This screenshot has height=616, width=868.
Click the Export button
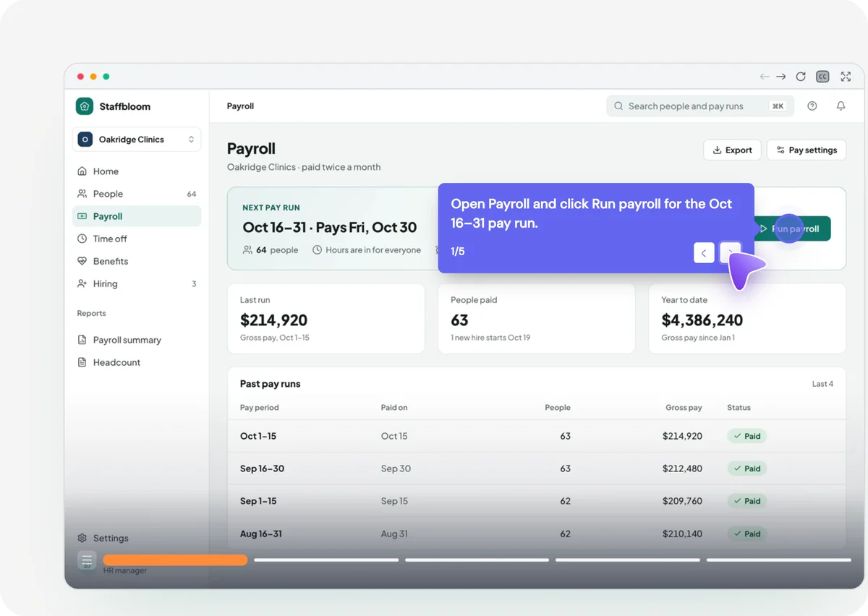pyautogui.click(x=732, y=150)
